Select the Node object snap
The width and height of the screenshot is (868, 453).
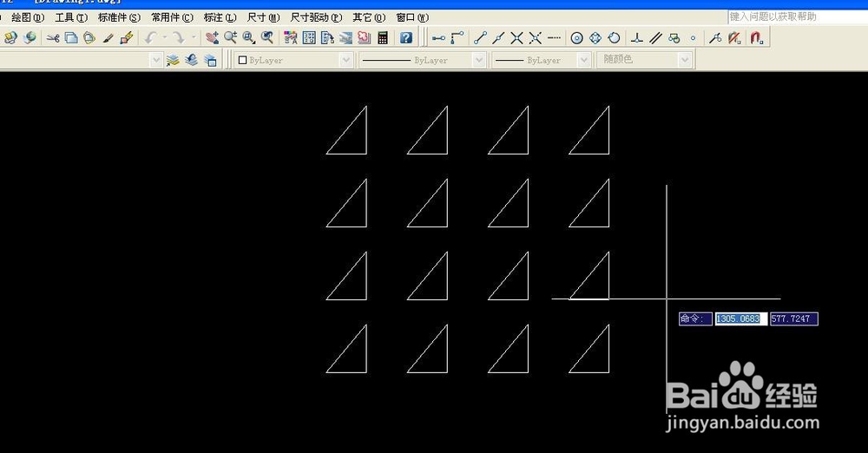(693, 37)
